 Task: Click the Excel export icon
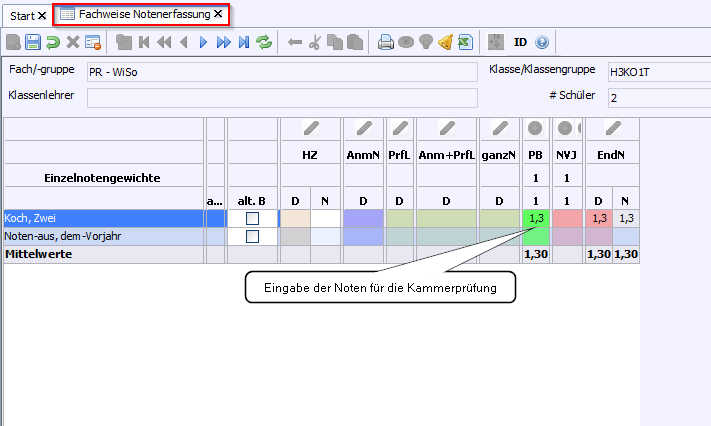click(x=464, y=42)
